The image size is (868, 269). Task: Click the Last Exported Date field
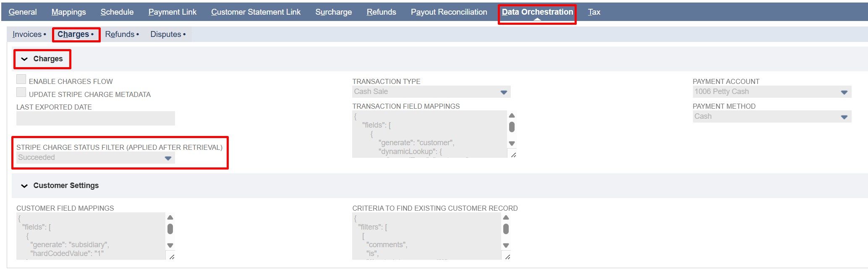coord(95,118)
